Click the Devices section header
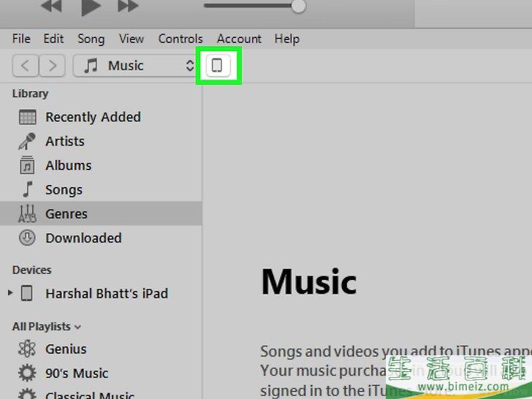 tap(32, 270)
